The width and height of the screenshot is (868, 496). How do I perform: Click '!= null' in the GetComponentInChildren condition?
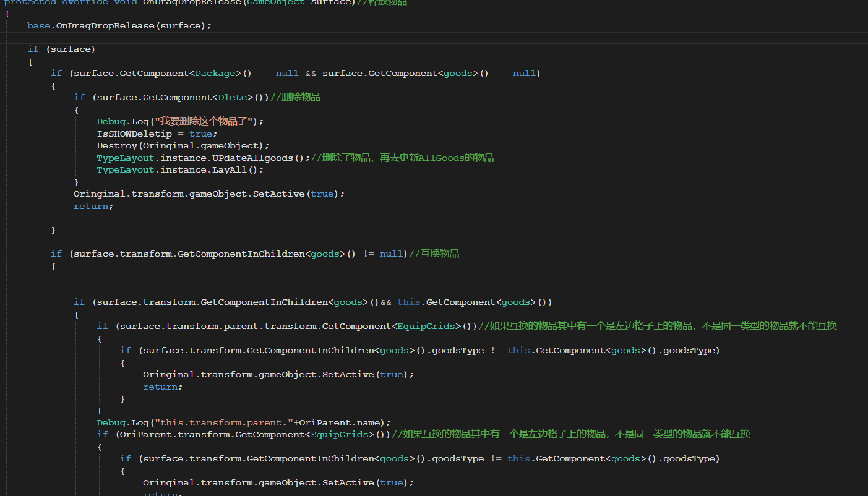(383, 254)
